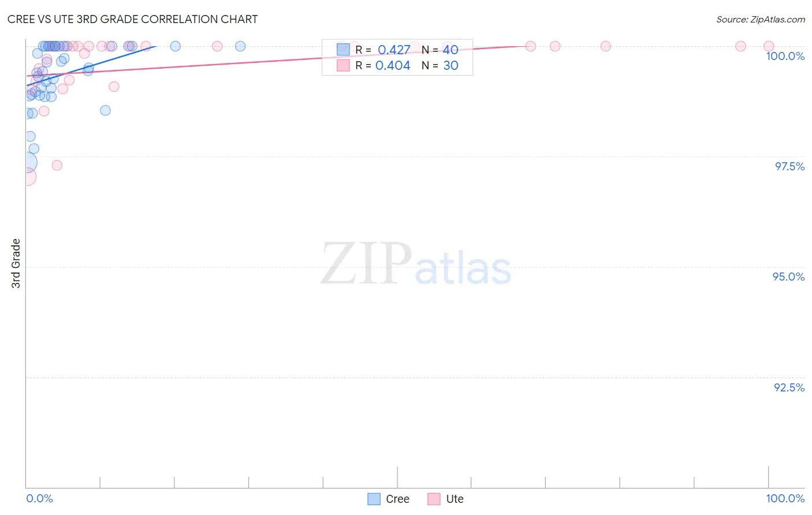
Task: Click the pink swatch beside R = 0.404
Action: (343, 65)
